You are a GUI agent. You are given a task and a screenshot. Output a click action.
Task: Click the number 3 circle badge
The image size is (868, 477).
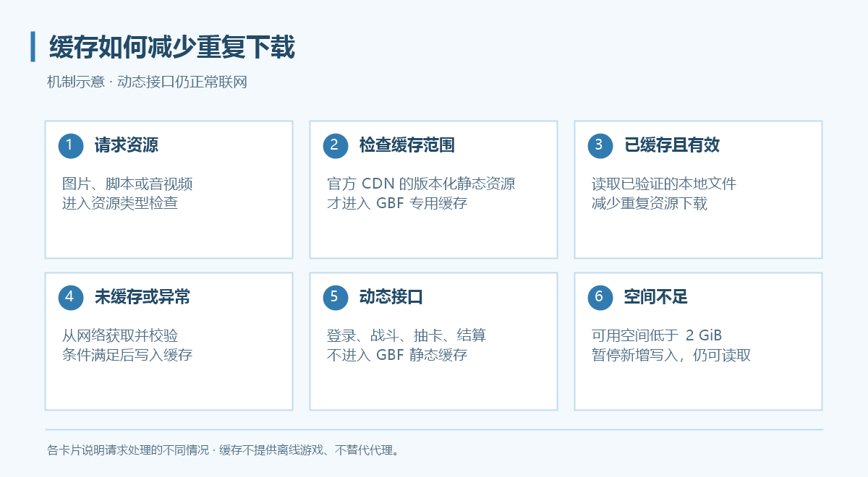click(x=600, y=145)
